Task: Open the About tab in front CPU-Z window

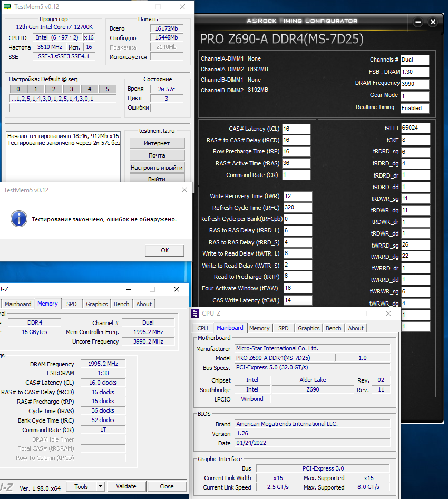Action: (x=356, y=328)
